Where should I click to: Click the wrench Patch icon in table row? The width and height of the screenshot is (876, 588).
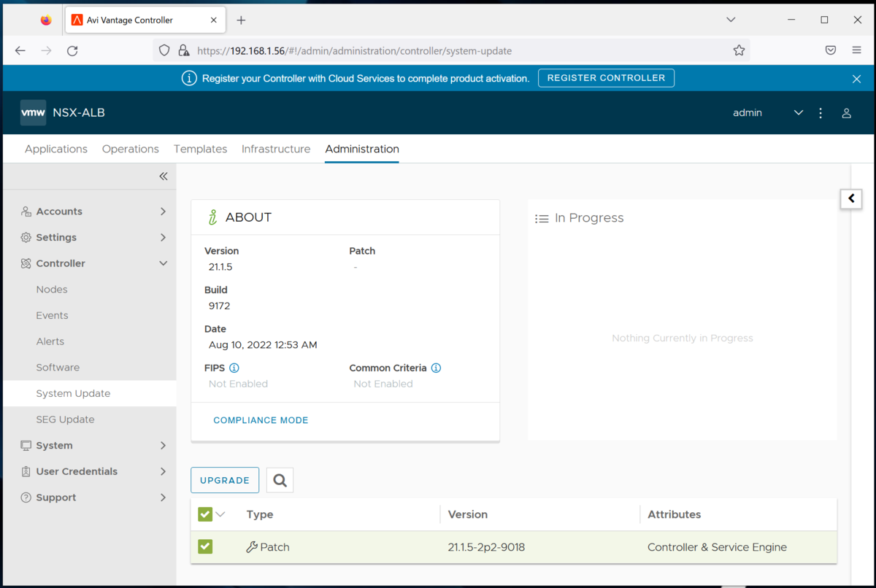(x=252, y=547)
